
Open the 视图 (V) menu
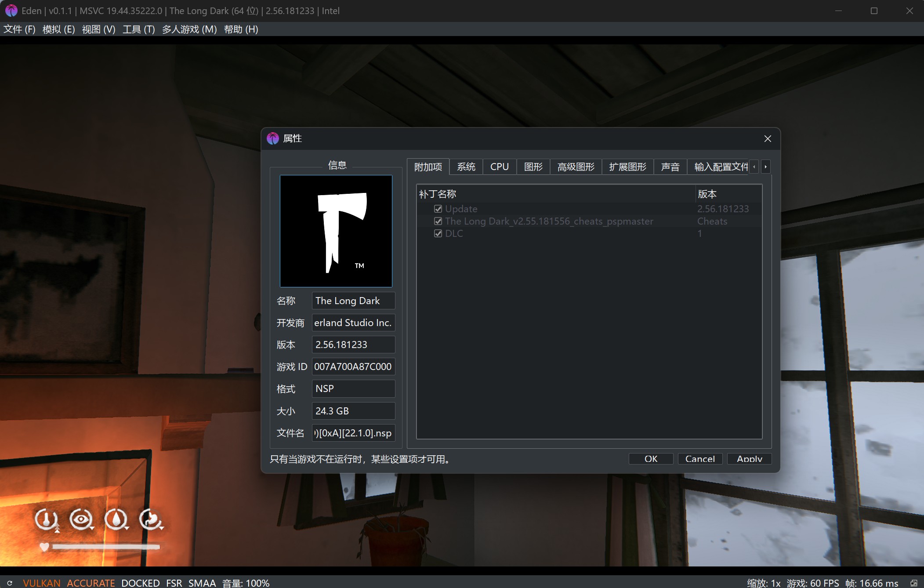[98, 29]
